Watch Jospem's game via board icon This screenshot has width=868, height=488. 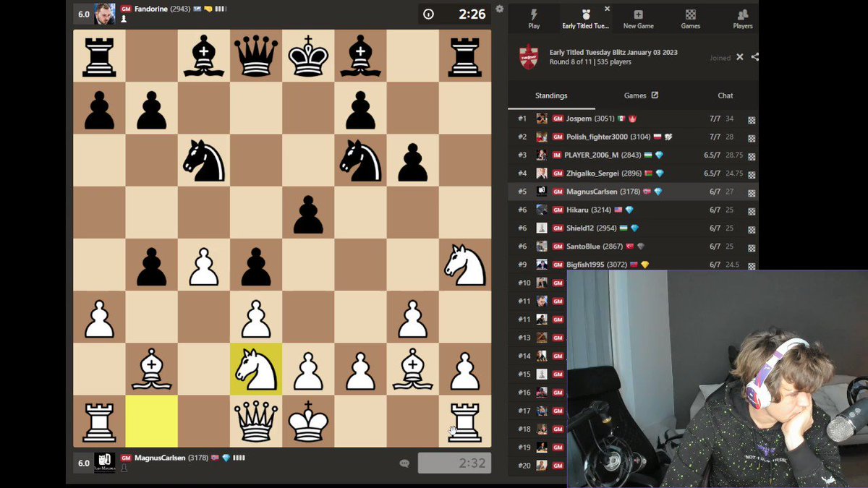[752, 119]
